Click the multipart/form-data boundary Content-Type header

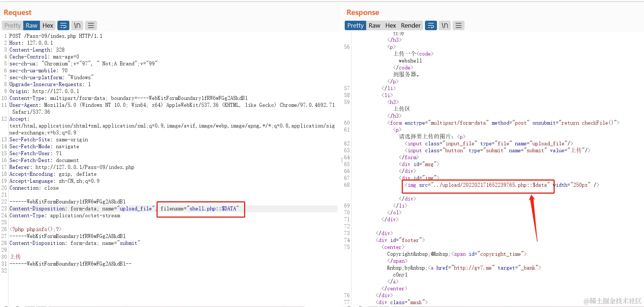tap(129, 98)
